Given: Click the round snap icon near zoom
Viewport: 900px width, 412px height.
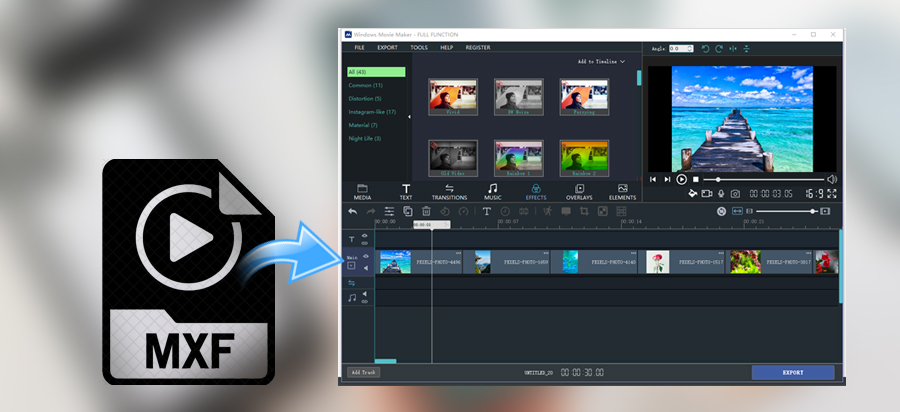Looking at the screenshot, I should tap(721, 211).
